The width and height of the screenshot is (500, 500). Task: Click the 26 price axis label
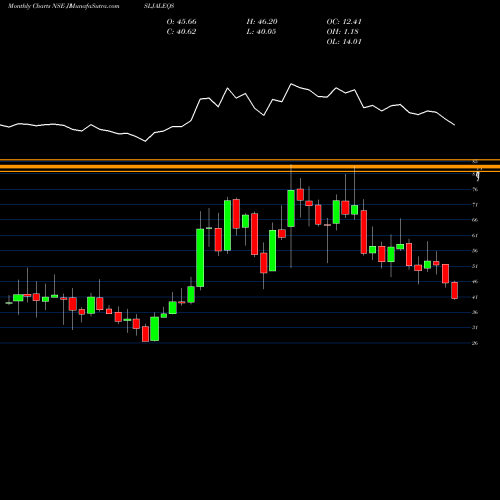click(475, 343)
